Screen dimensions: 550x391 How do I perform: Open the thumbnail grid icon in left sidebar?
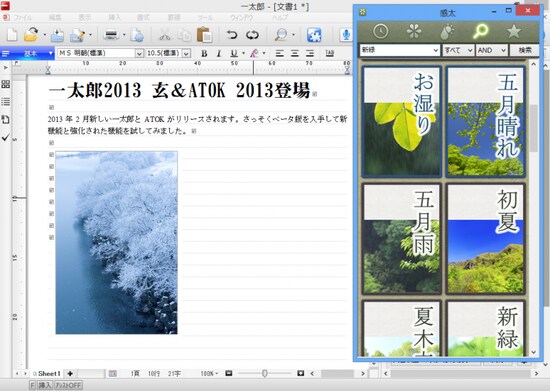(x=6, y=84)
